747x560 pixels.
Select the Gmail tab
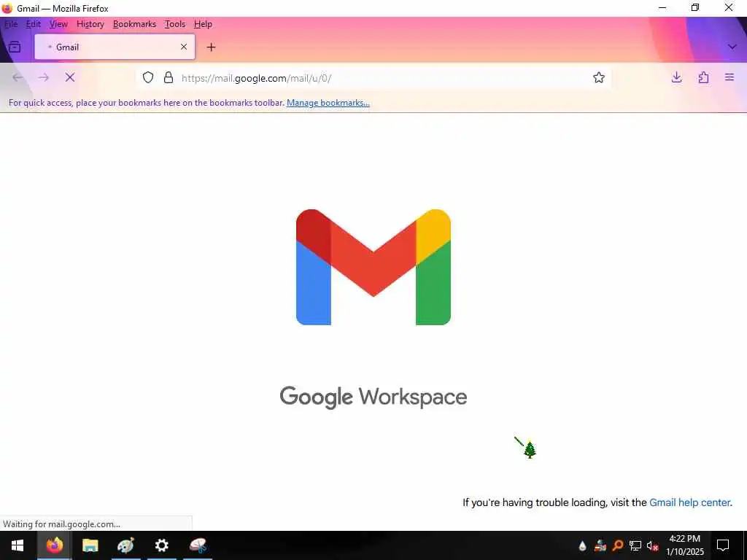pos(115,47)
